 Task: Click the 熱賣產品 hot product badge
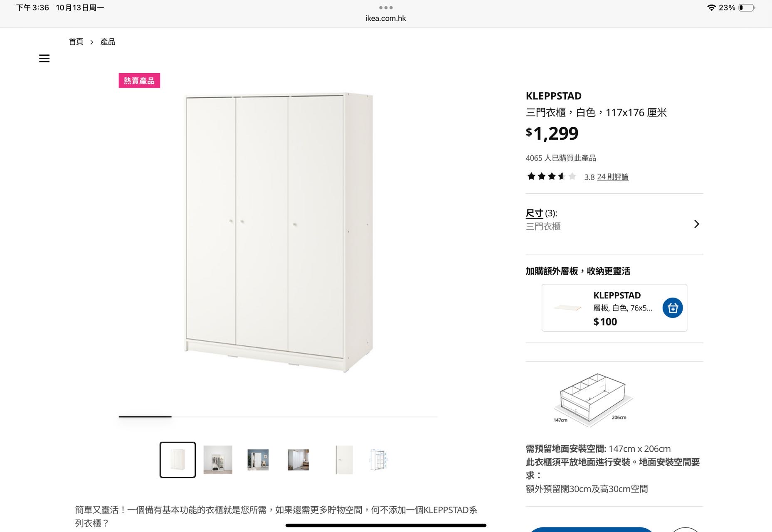coord(139,81)
